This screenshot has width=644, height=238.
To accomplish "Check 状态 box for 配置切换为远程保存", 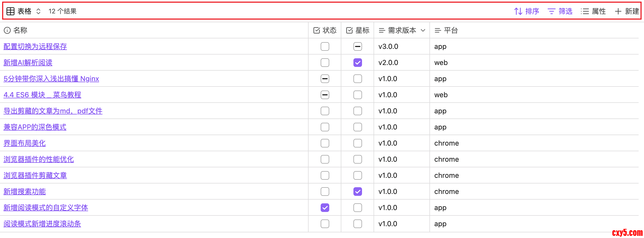I will (x=325, y=46).
